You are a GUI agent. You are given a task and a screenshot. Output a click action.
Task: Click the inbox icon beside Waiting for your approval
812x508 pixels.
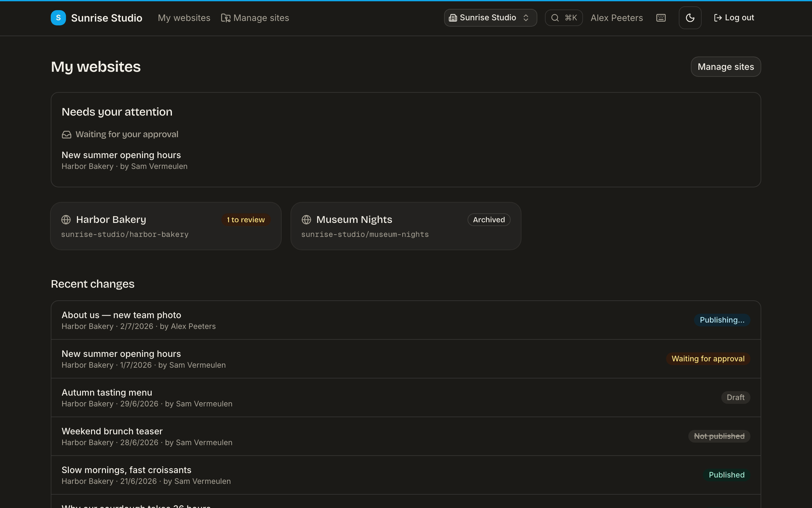click(66, 135)
